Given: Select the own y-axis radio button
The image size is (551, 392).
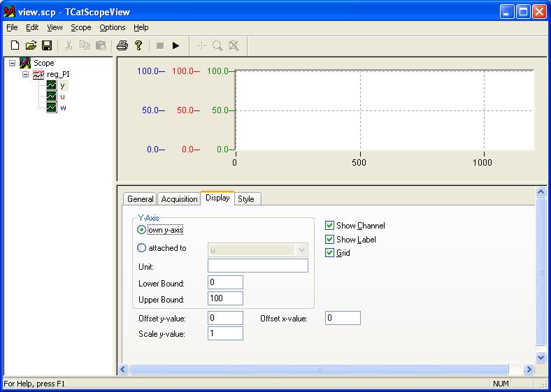Looking at the screenshot, I should (141, 230).
